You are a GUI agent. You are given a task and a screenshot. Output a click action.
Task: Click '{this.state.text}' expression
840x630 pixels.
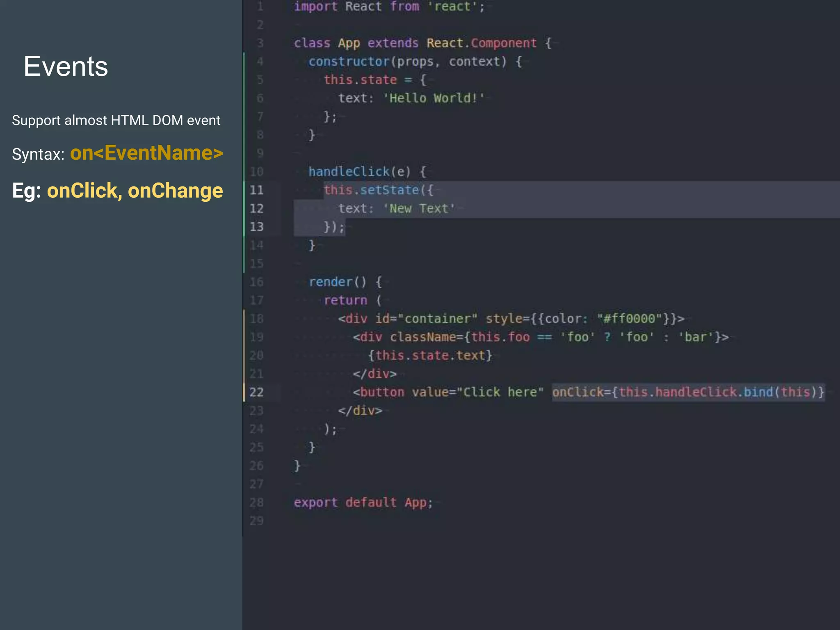click(x=429, y=355)
